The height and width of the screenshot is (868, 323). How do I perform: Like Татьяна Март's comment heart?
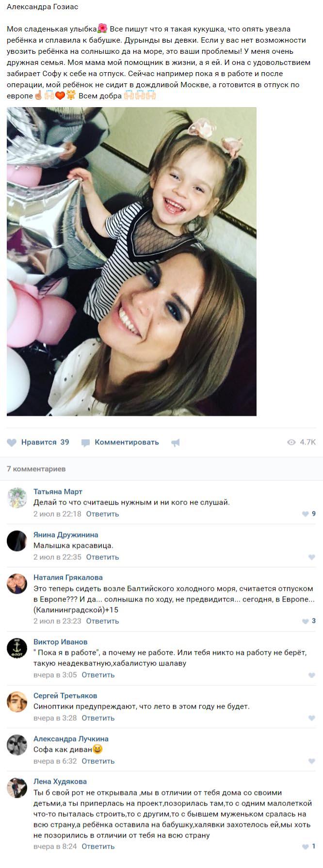[305, 514]
